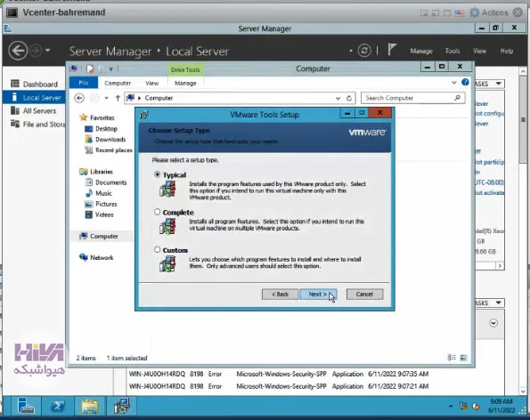
Task: Click the Explorer back arrow button
Action: [x=79, y=98]
